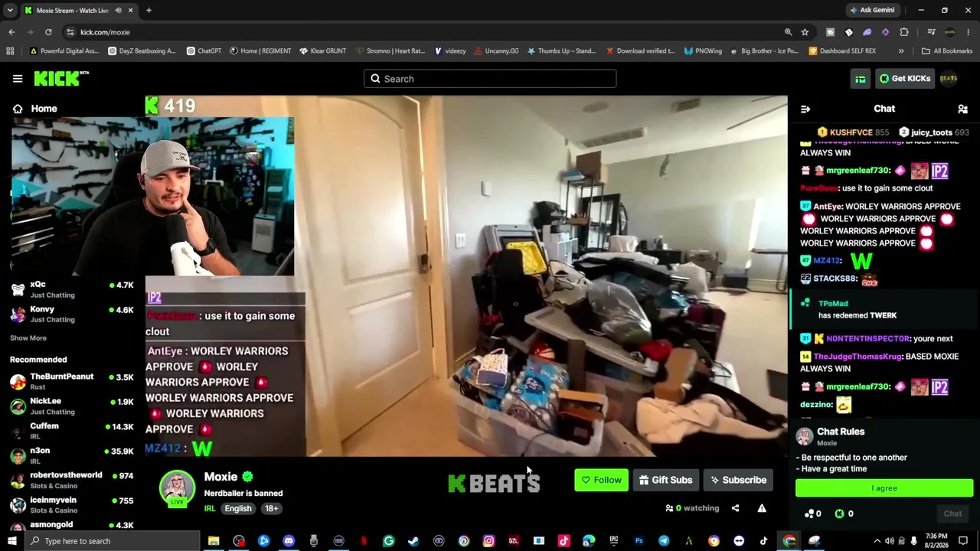
Task: Subscribe to Moxie's channel
Action: (738, 480)
